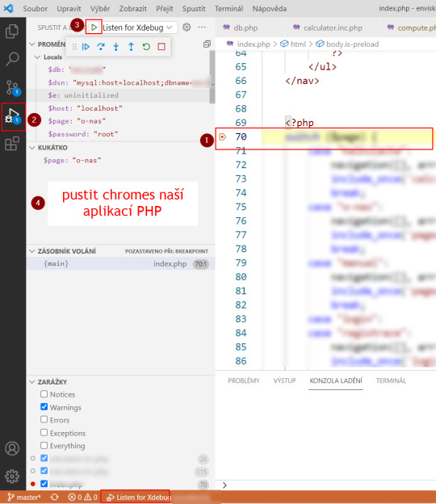Switch to the Výstup panel tab
Image resolution: width=436 pixels, height=504 pixels.
(284, 380)
